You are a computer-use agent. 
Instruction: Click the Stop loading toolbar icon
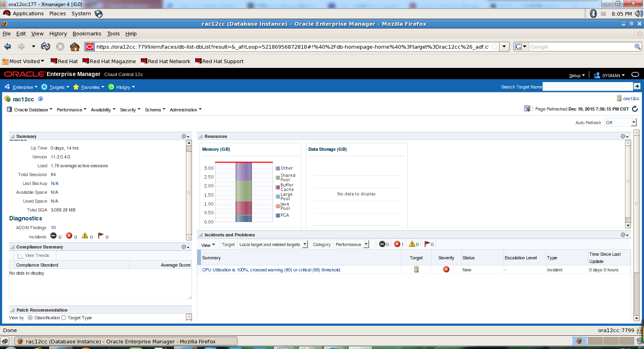tap(60, 47)
